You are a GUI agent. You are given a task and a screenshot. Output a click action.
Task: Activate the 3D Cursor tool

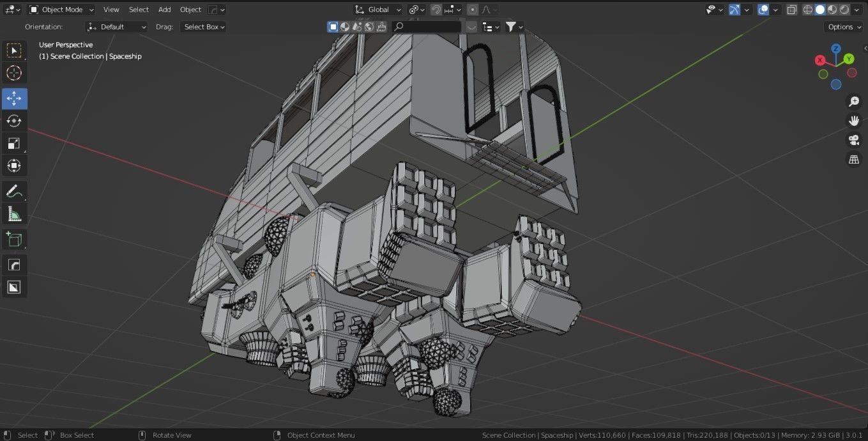pyautogui.click(x=14, y=73)
